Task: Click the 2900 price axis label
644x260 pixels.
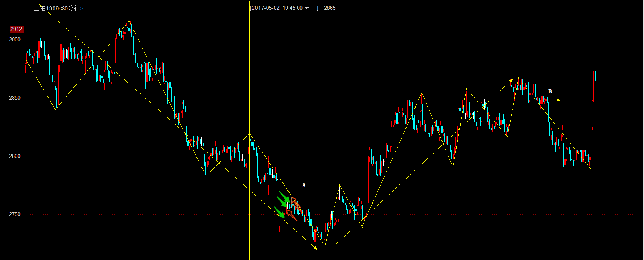Action: click(x=15, y=40)
